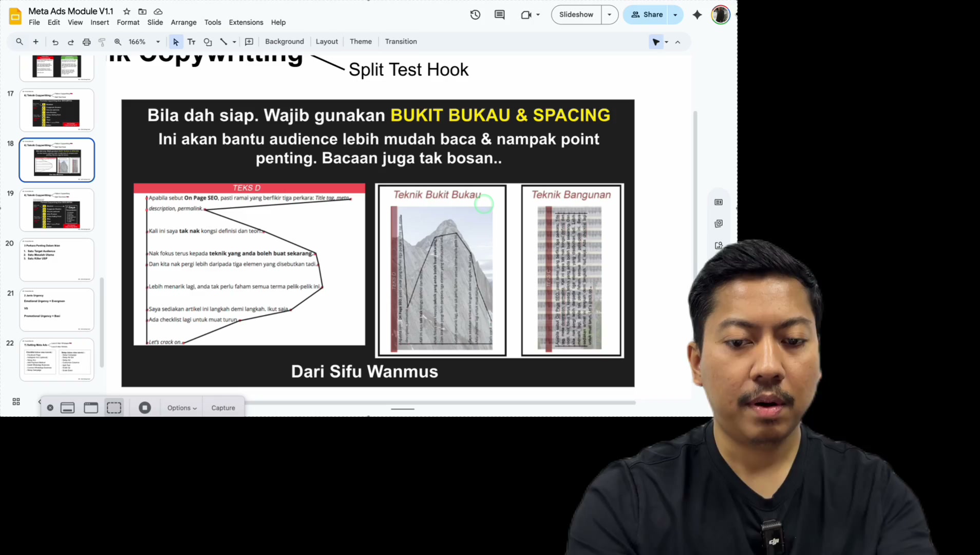This screenshot has width=980, height=555.
Task: Open version history clock icon
Action: pyautogui.click(x=475, y=15)
